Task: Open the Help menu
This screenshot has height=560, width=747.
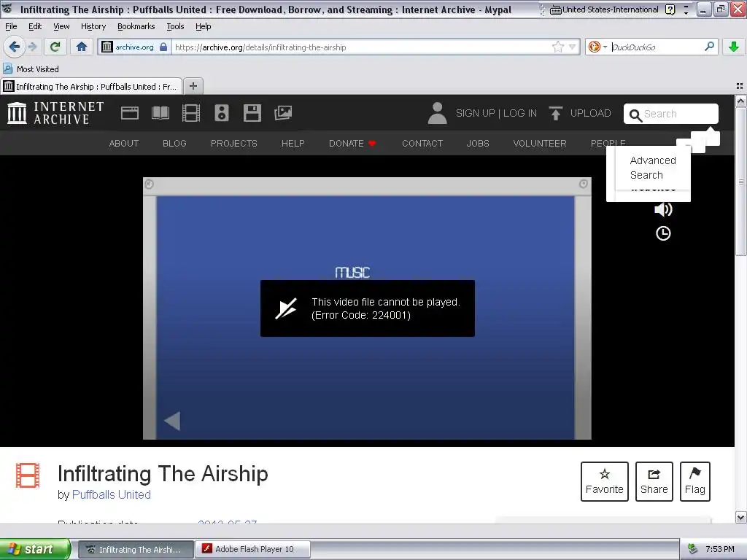Action: 203,26
